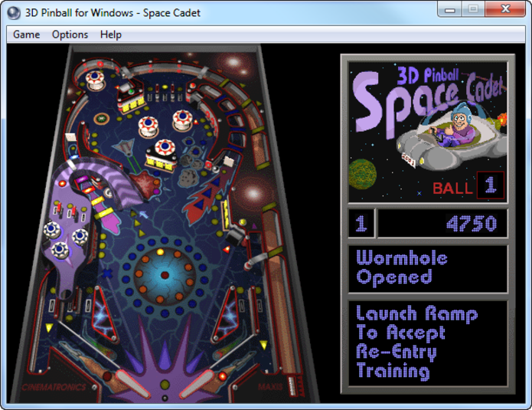Click the player number box left of score

[361, 224]
